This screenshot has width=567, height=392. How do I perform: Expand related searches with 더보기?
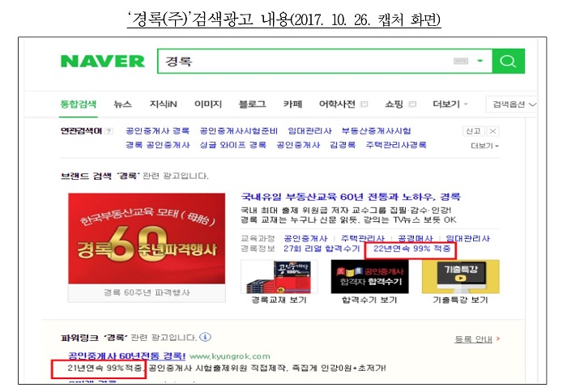(x=484, y=146)
